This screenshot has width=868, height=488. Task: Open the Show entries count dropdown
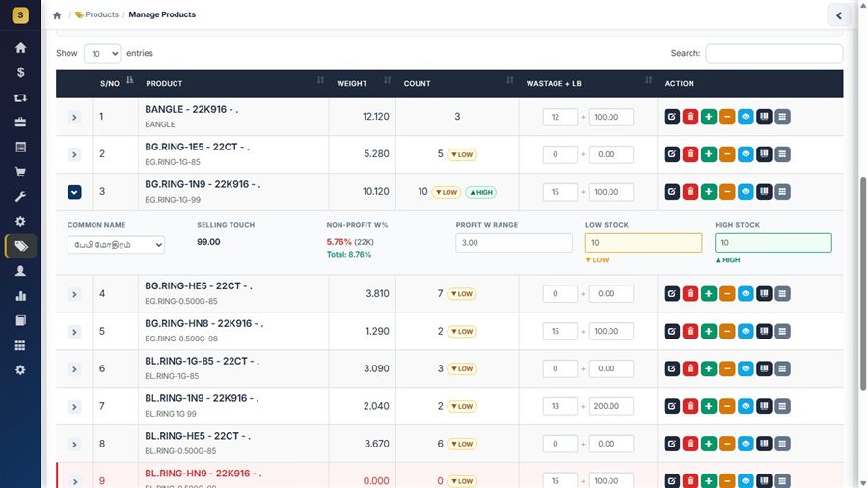102,54
